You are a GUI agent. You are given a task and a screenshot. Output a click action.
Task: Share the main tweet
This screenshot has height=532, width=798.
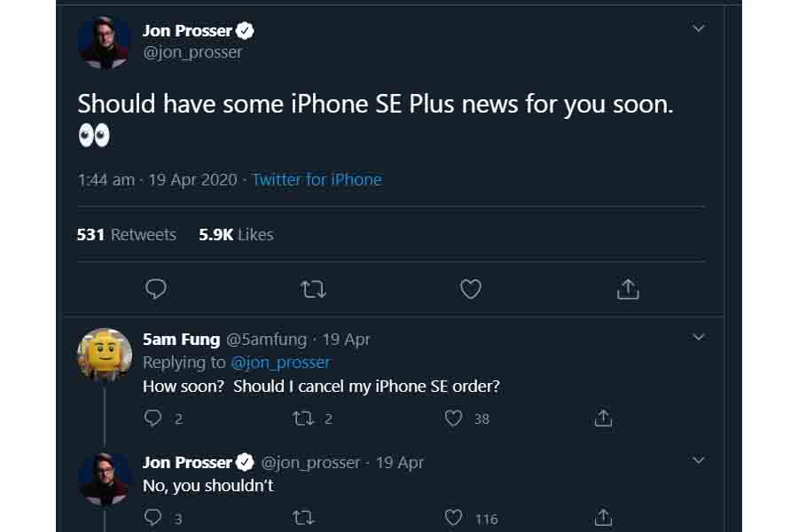pyautogui.click(x=628, y=289)
